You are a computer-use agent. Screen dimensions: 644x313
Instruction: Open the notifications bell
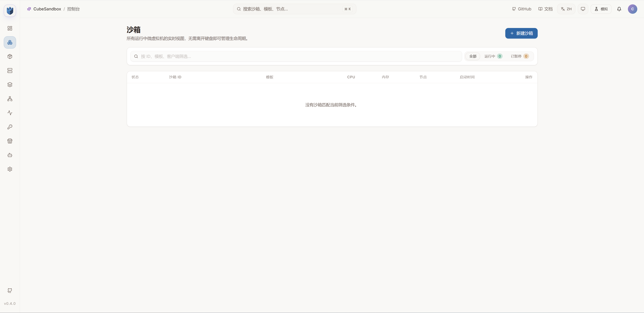[x=619, y=9]
